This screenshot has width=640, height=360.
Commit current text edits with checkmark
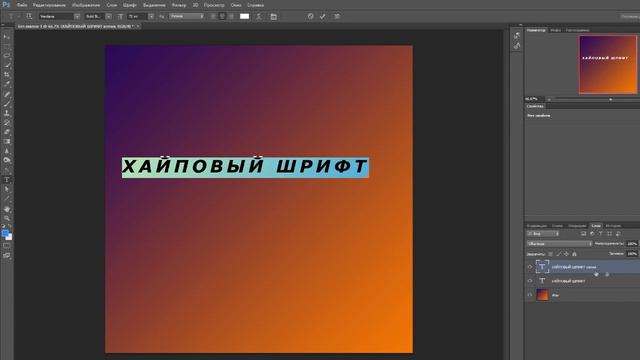(x=322, y=16)
